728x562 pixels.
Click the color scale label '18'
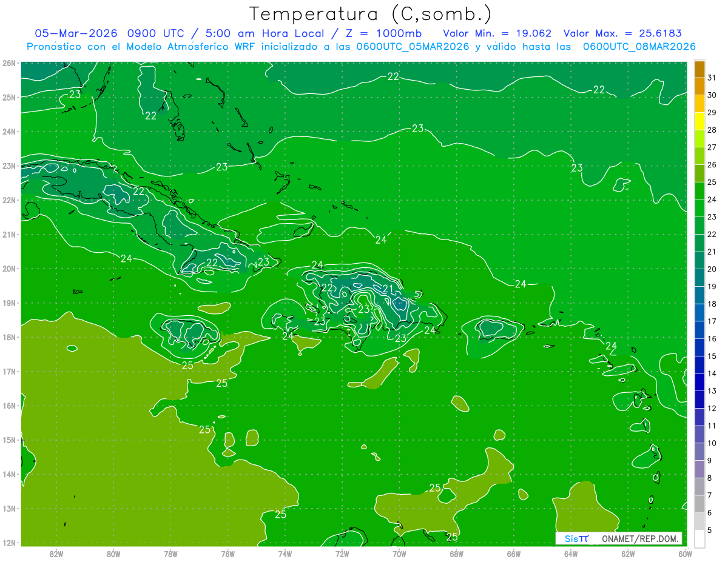(x=712, y=304)
